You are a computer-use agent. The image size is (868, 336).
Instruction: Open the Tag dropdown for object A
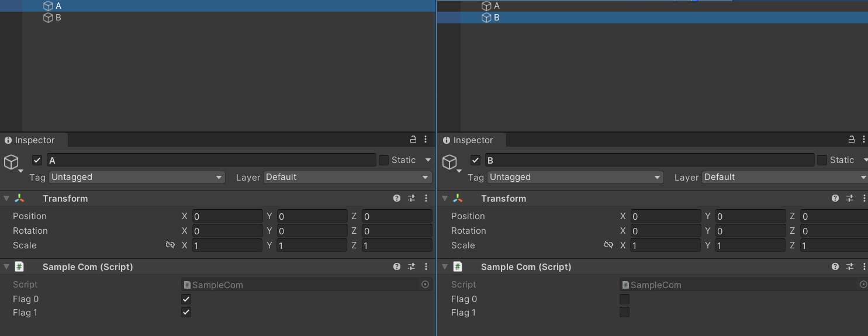point(137,177)
